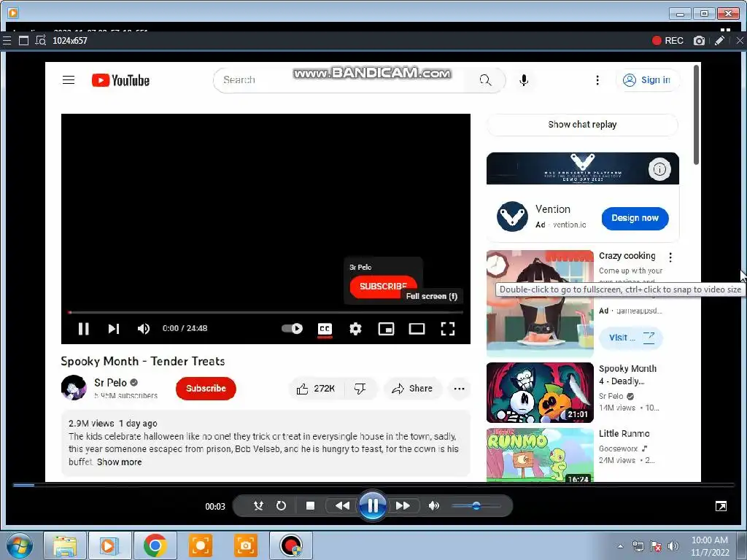The image size is (747, 560).
Task: Open the Bandicam drawing pencil tool
Action: (719, 41)
